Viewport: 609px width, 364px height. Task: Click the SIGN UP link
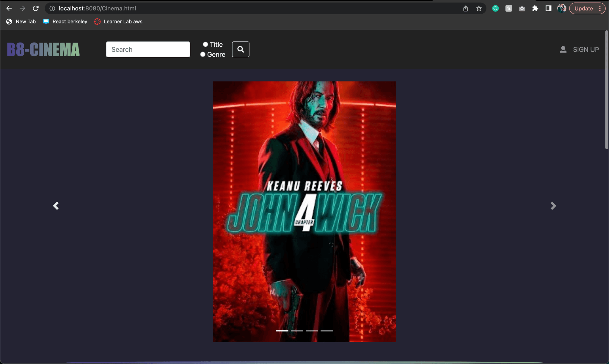tap(586, 50)
